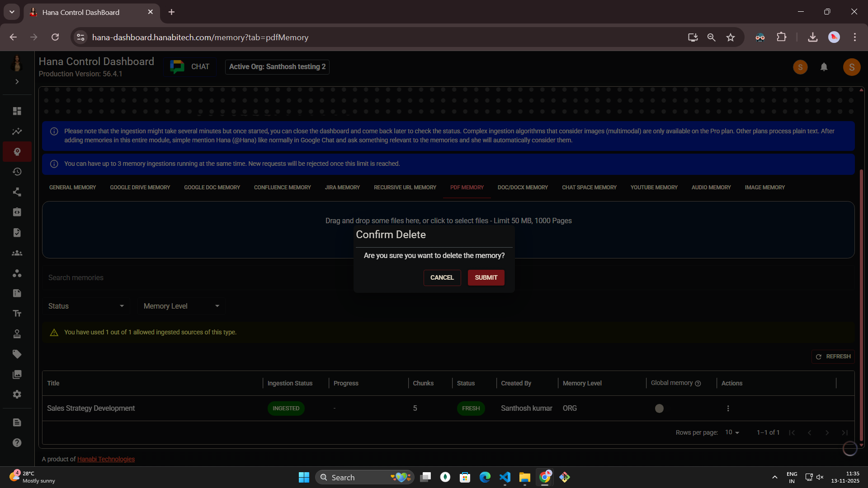
Task: Select the typography (Tt) sidebar icon
Action: [17, 313]
